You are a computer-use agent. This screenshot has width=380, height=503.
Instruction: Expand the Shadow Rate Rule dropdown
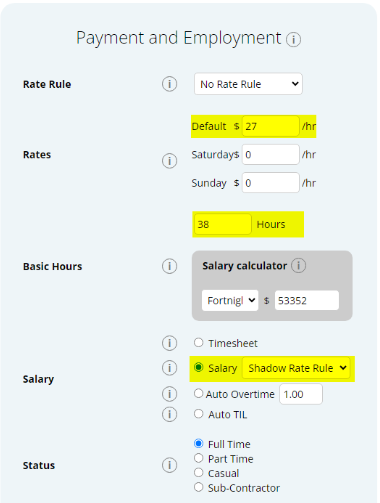pyautogui.click(x=296, y=368)
